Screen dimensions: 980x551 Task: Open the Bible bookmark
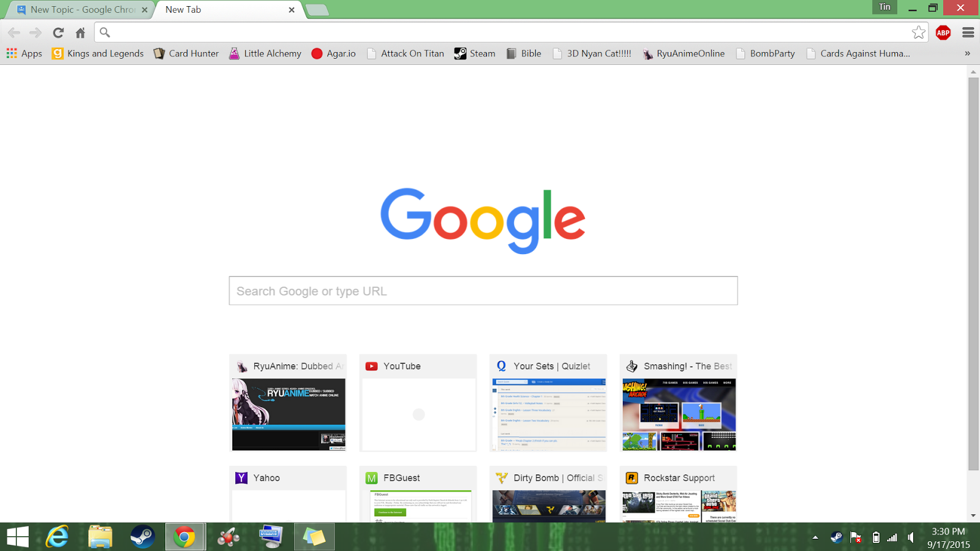[524, 53]
